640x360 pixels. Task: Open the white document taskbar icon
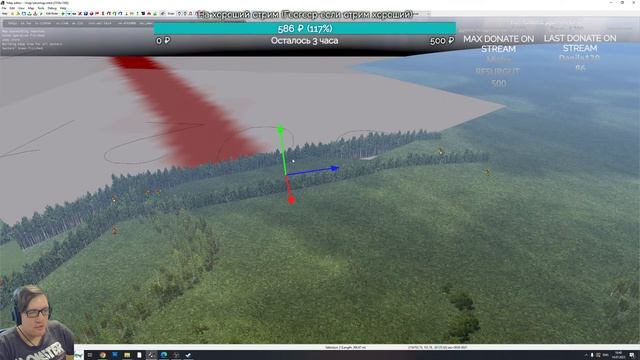pyautogui.click(x=139, y=355)
